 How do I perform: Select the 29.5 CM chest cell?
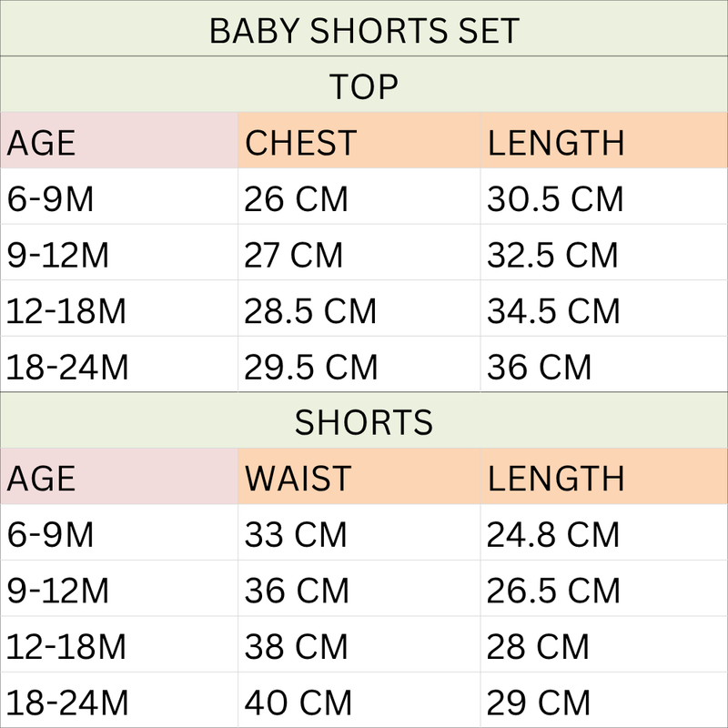[x=359, y=365]
